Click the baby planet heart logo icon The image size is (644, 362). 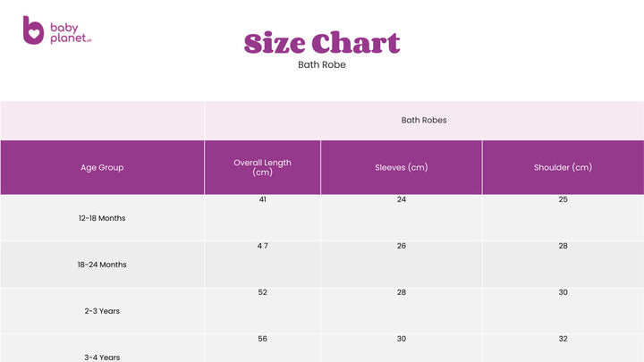tap(33, 29)
